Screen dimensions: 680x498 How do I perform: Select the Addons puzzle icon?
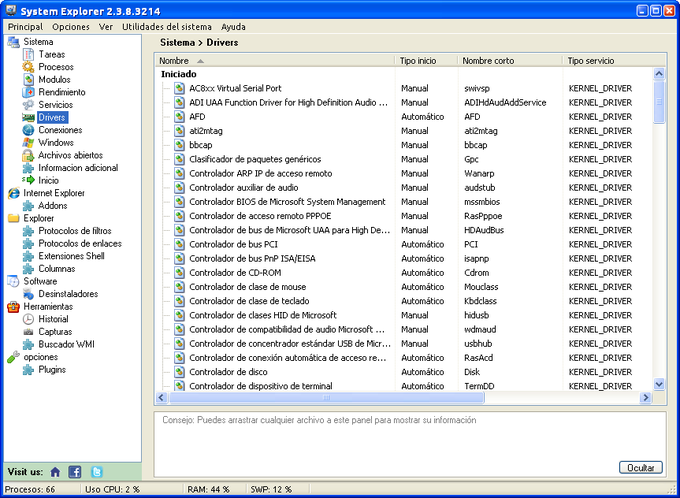[x=28, y=206]
